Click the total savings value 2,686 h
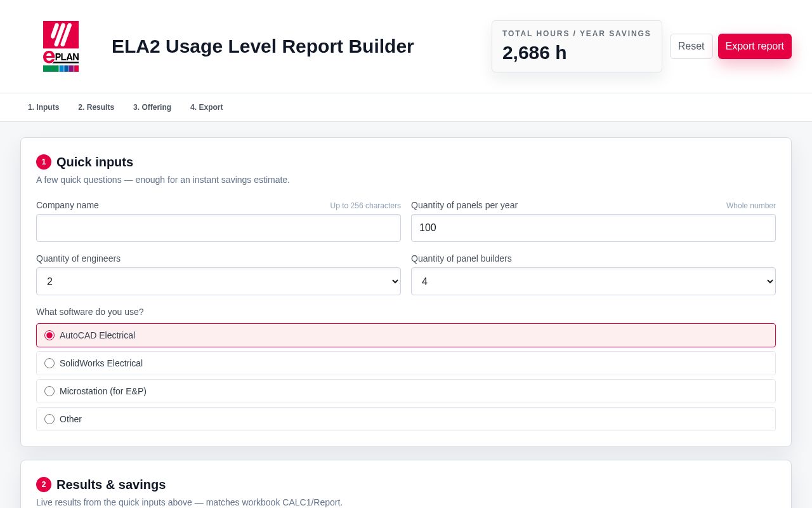Image resolution: width=812 pixels, height=508 pixels. (x=534, y=53)
